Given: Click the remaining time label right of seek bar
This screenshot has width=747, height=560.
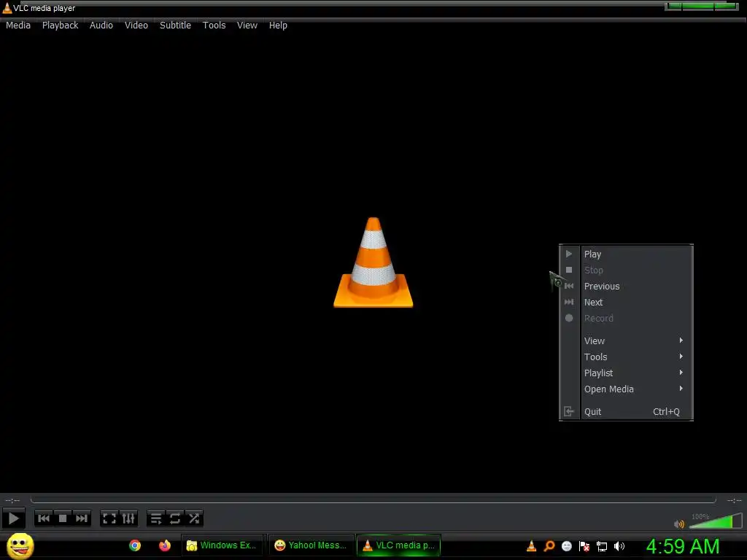Looking at the screenshot, I should point(734,500).
